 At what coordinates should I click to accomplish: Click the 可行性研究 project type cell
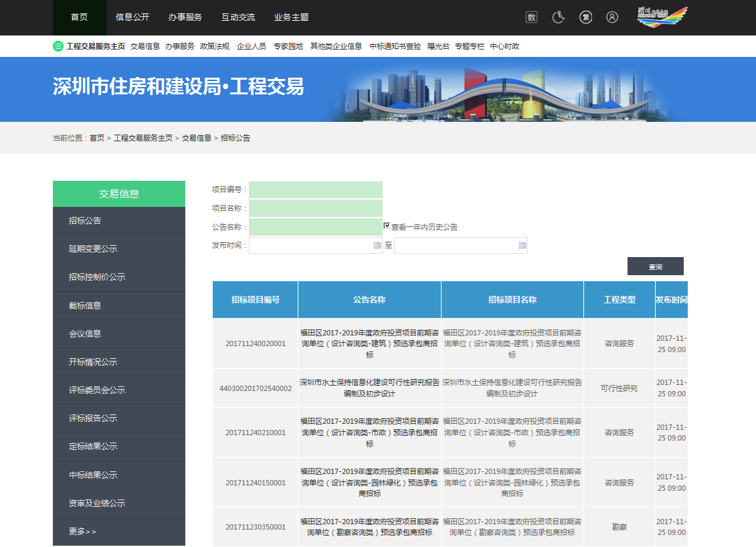(619, 388)
